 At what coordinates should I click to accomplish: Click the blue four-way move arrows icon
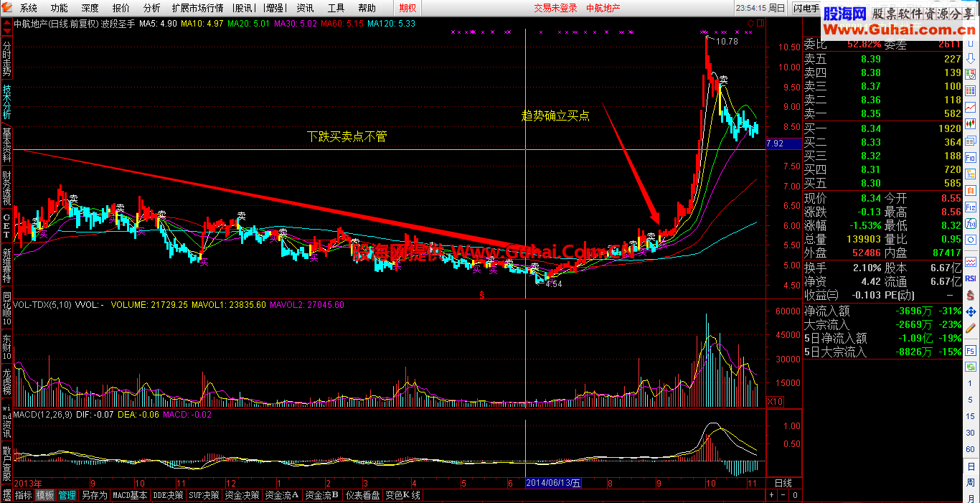tap(971, 312)
